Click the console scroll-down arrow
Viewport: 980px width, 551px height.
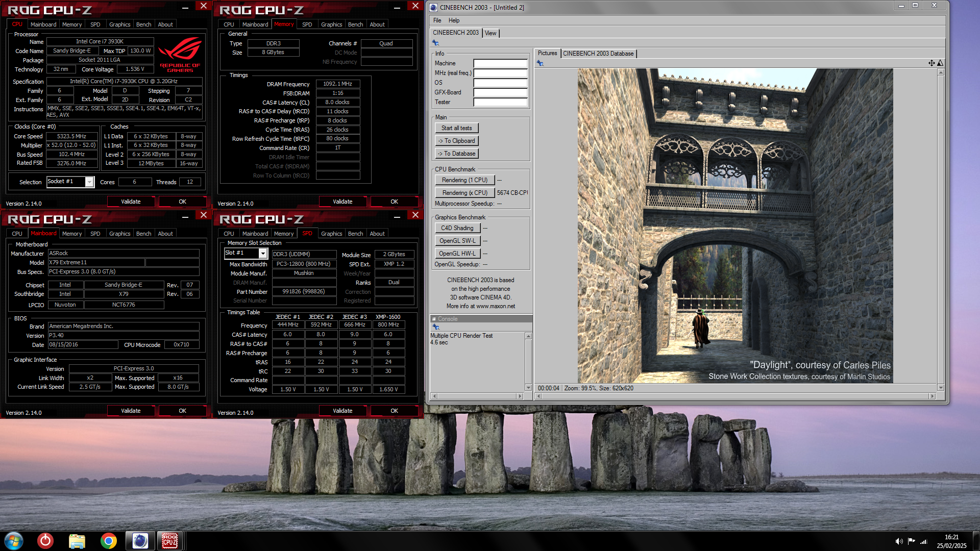528,388
